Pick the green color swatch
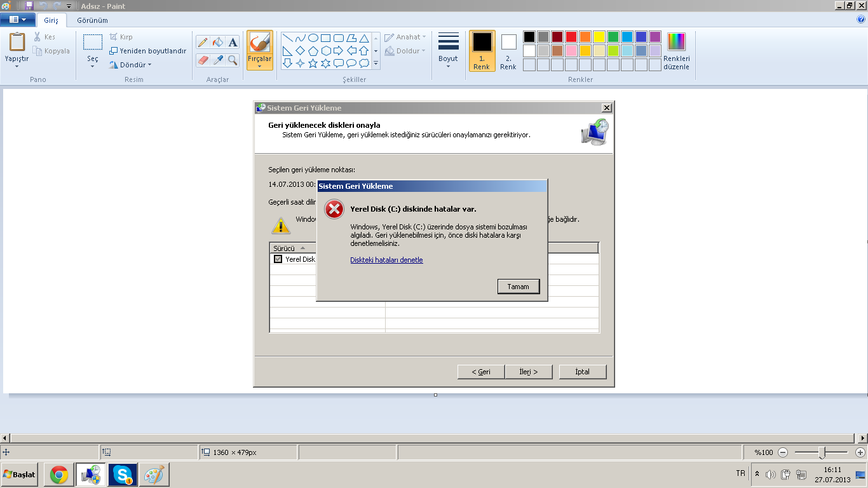The width and height of the screenshot is (868, 488). click(613, 37)
